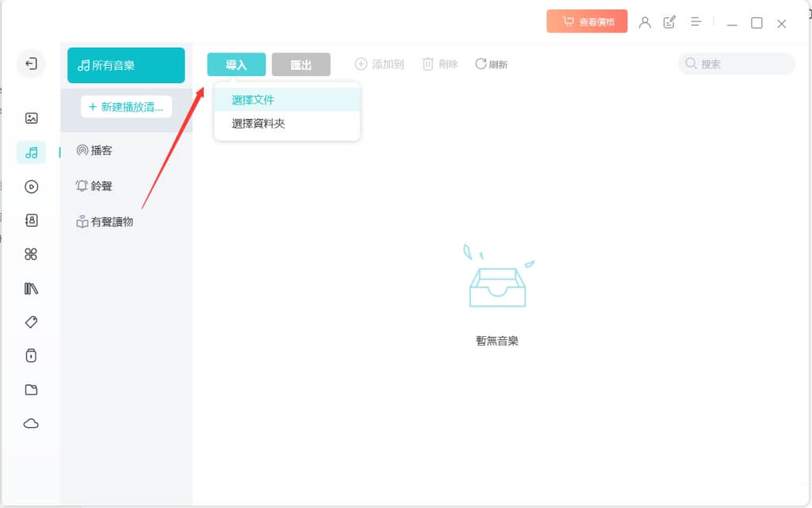Open the Books library icon in sidebar
Image resolution: width=812 pixels, height=508 pixels.
[31, 288]
